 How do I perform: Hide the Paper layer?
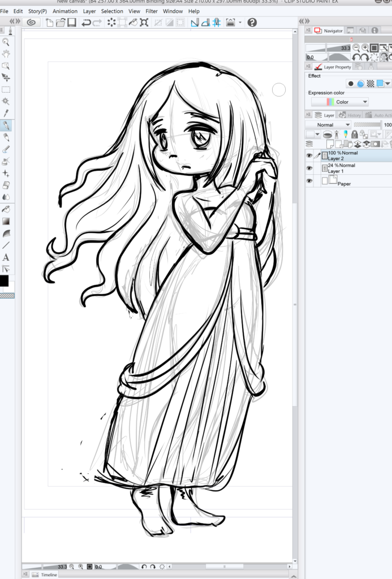tap(309, 180)
